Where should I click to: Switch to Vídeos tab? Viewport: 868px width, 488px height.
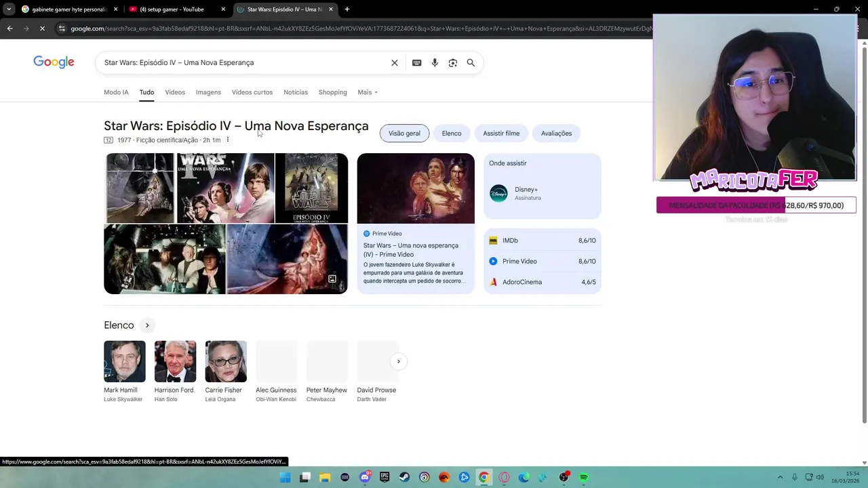click(175, 92)
